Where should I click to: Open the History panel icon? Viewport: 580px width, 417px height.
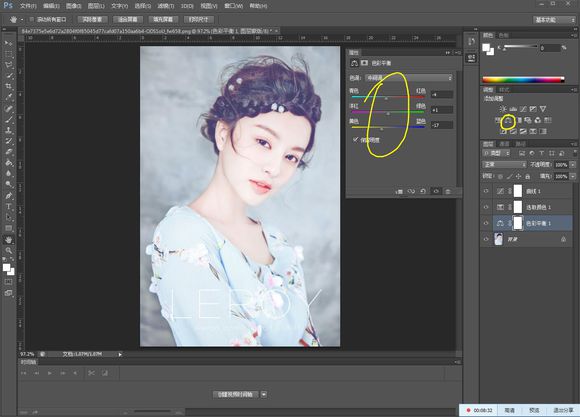tap(471, 41)
